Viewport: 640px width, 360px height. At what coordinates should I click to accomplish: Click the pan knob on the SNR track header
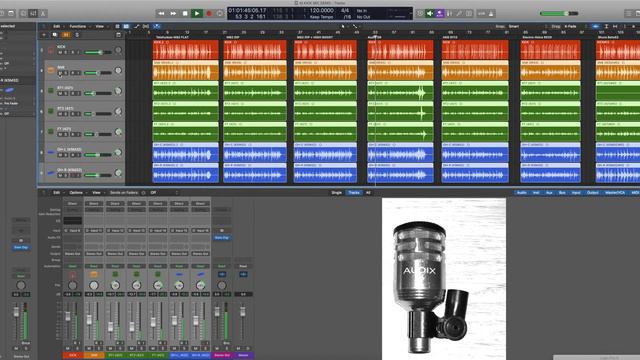[118, 70]
